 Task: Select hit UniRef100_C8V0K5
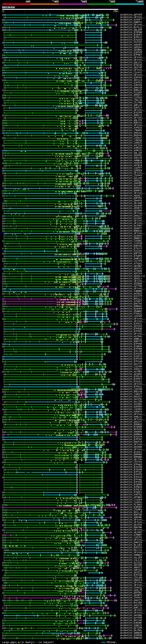click(x=131, y=316)
